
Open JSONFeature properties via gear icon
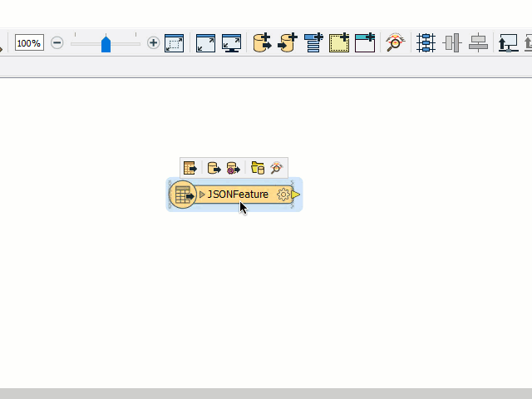click(283, 195)
